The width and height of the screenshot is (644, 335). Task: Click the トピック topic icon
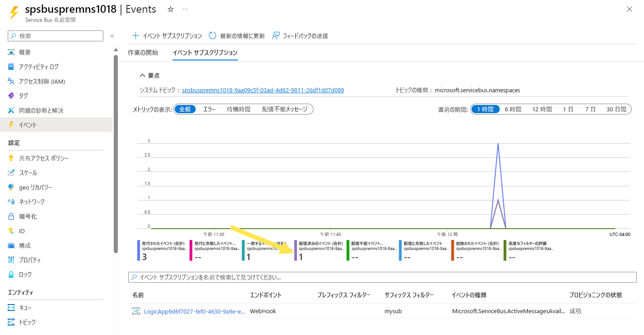pos(11,322)
